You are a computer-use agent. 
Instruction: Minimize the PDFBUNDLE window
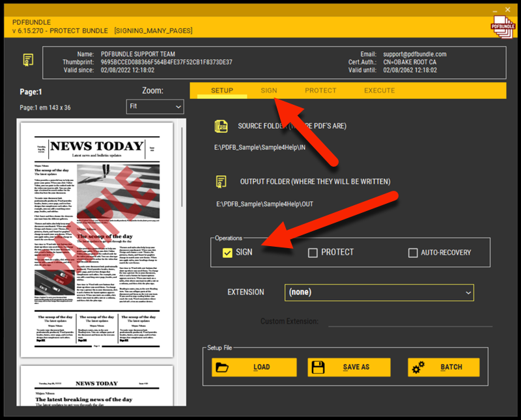495,10
